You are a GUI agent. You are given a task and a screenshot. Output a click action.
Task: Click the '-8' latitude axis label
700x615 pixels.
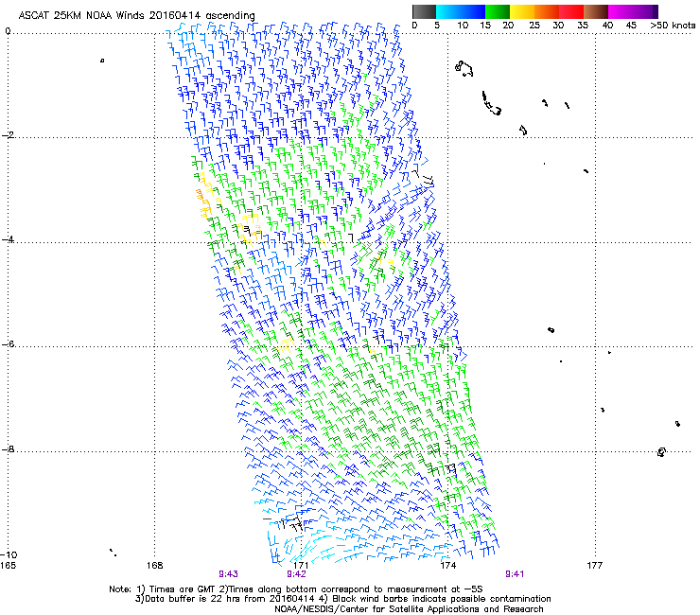coord(9,449)
